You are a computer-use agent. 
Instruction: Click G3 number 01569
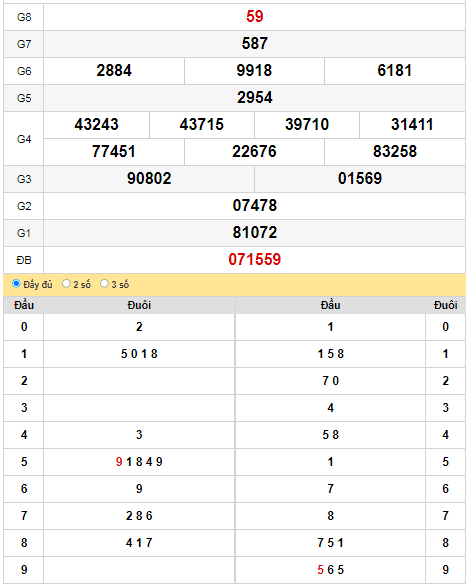tap(360, 178)
